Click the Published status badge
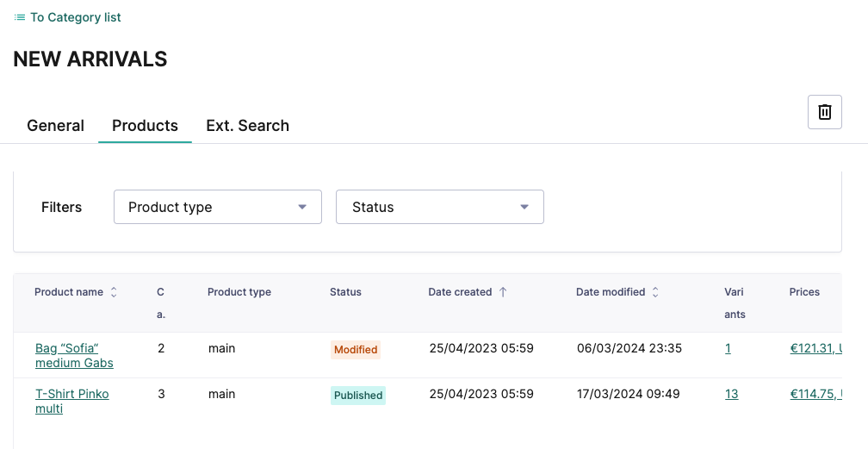The width and height of the screenshot is (868, 449). (358, 396)
